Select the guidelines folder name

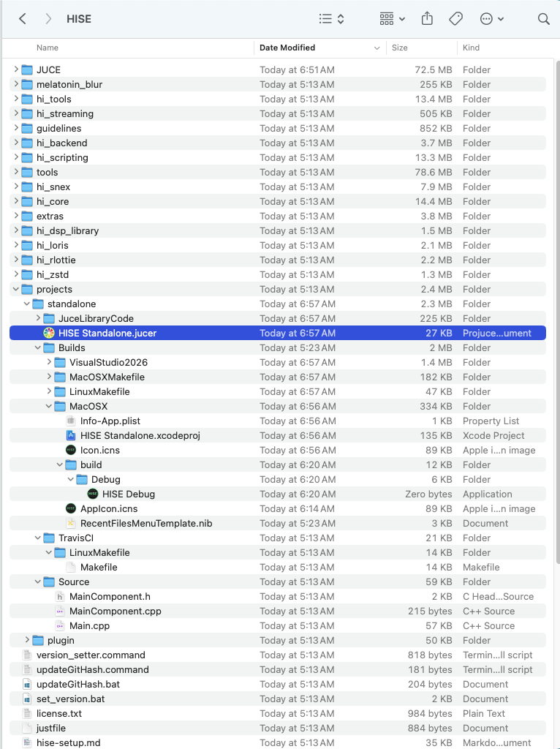tap(58, 128)
